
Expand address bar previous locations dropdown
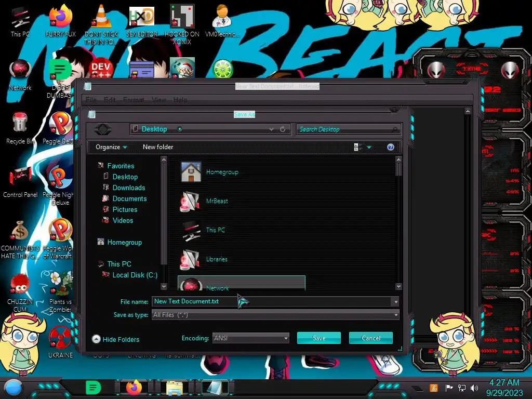[271, 129]
